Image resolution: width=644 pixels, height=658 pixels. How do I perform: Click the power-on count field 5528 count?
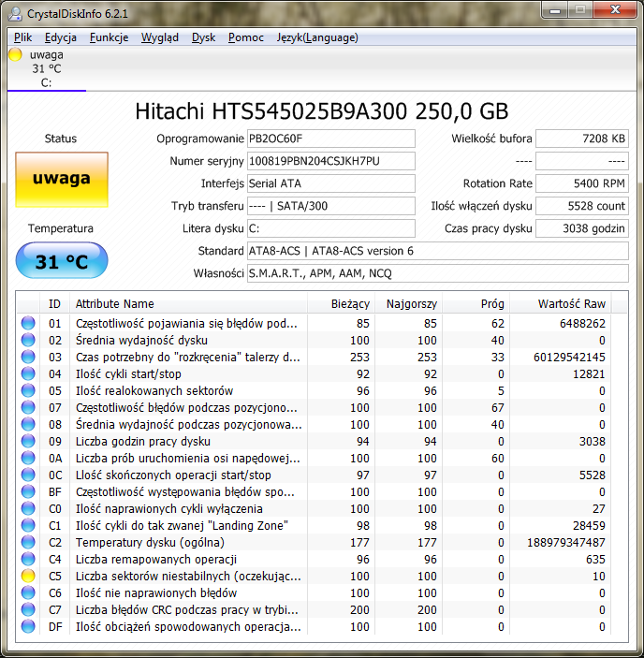pos(582,206)
